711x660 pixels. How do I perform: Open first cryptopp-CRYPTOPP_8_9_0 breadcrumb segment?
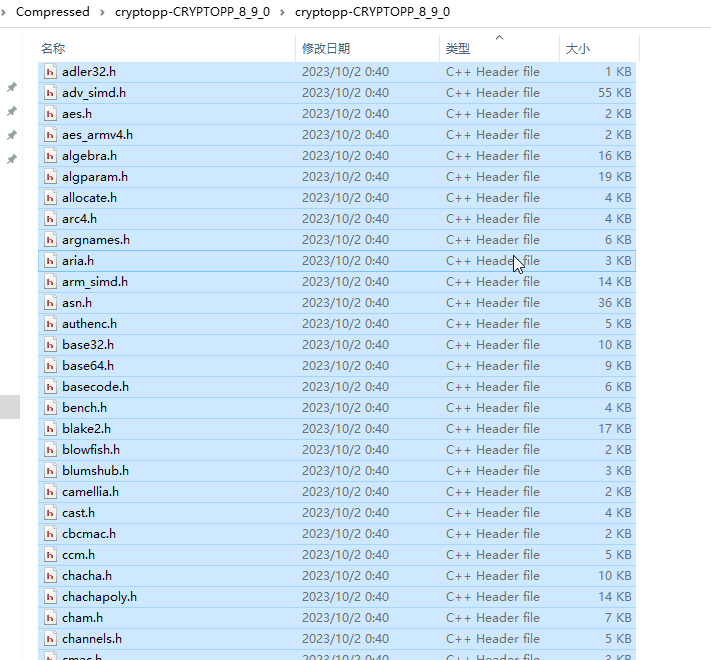click(x=192, y=12)
